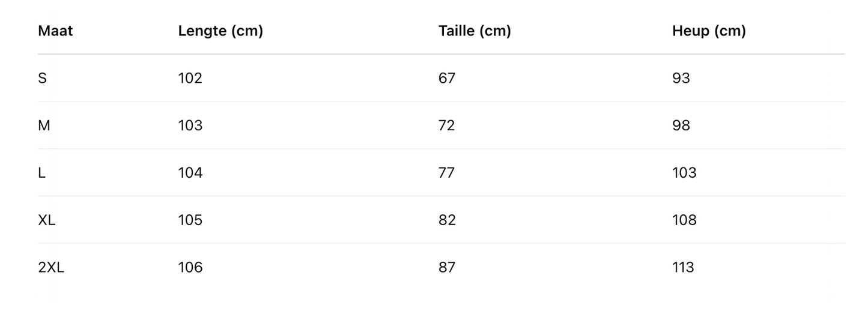Click the waist value 87
The height and width of the screenshot is (329, 868).
point(447,267)
